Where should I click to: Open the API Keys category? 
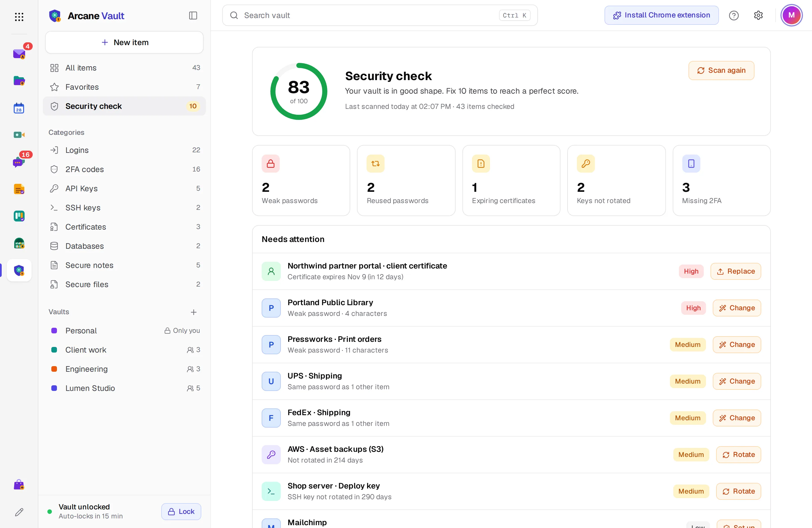[x=125, y=188]
